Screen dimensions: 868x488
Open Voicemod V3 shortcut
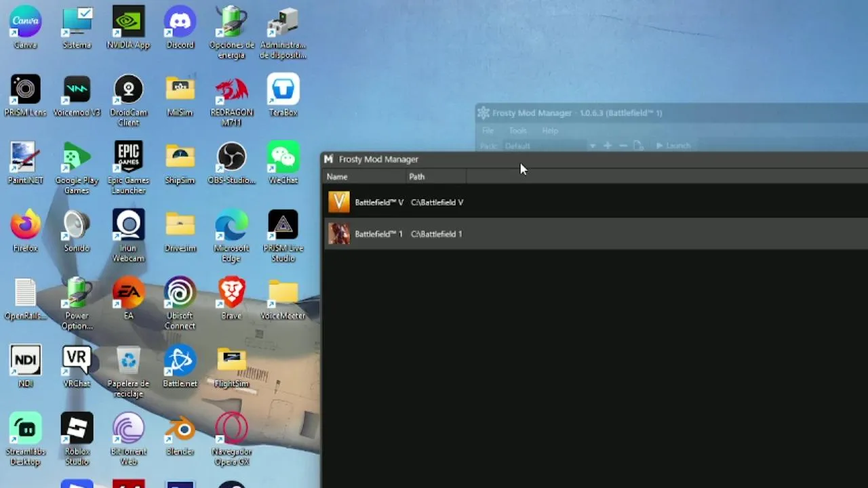point(77,95)
